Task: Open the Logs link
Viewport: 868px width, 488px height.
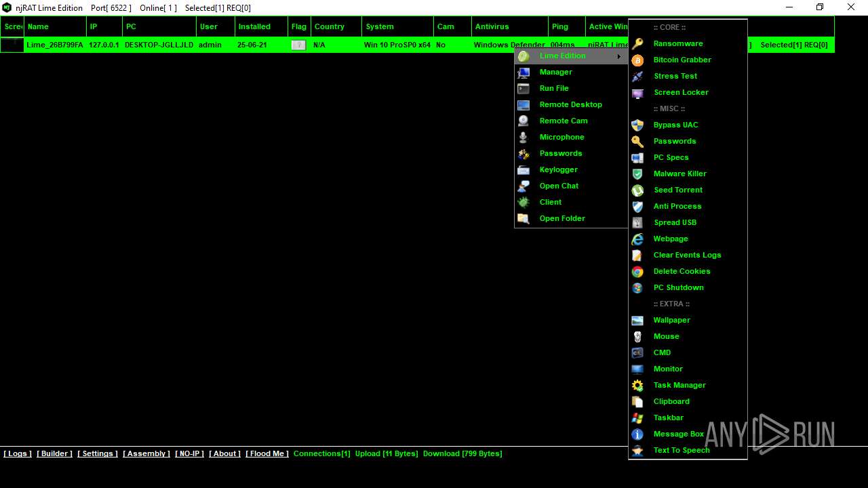Action: 18,453
